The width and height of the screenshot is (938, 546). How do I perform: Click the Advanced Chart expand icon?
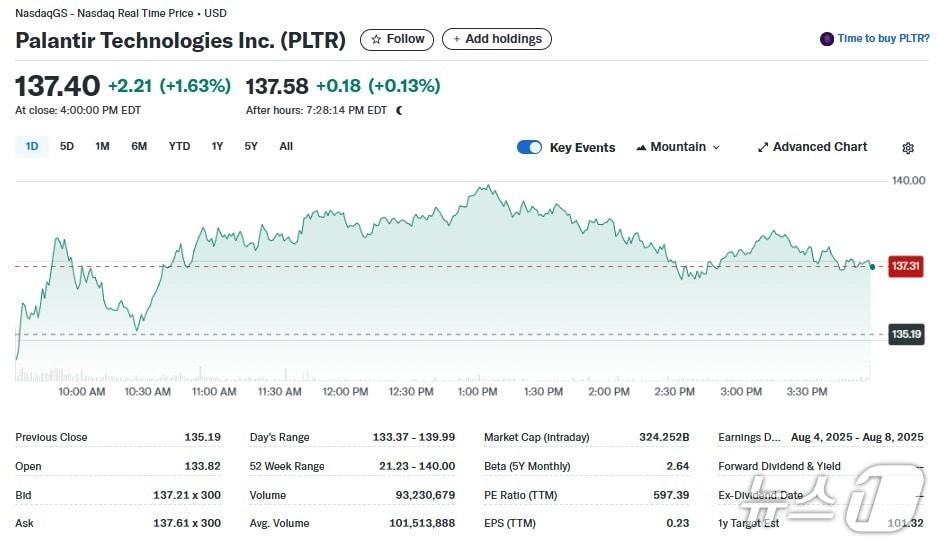763,147
